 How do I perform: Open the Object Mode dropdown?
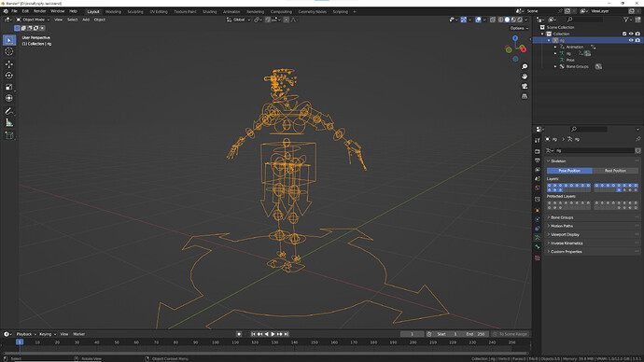pos(33,20)
